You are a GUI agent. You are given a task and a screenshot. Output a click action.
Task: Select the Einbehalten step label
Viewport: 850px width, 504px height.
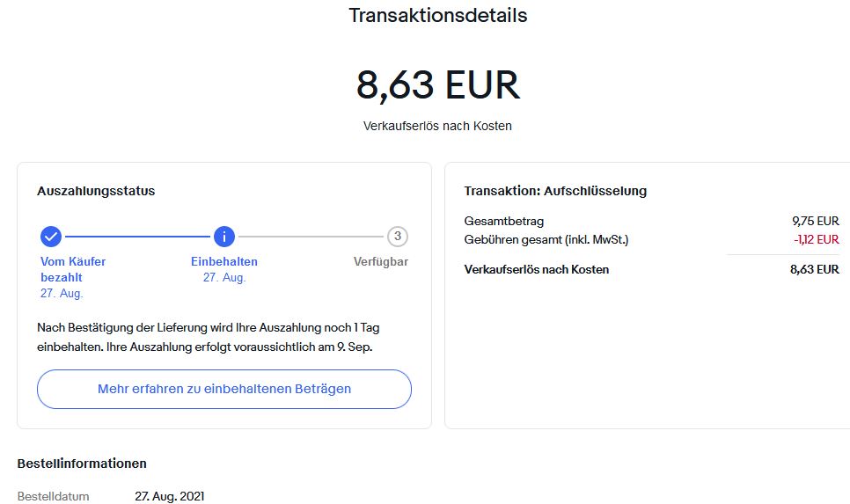(x=224, y=261)
